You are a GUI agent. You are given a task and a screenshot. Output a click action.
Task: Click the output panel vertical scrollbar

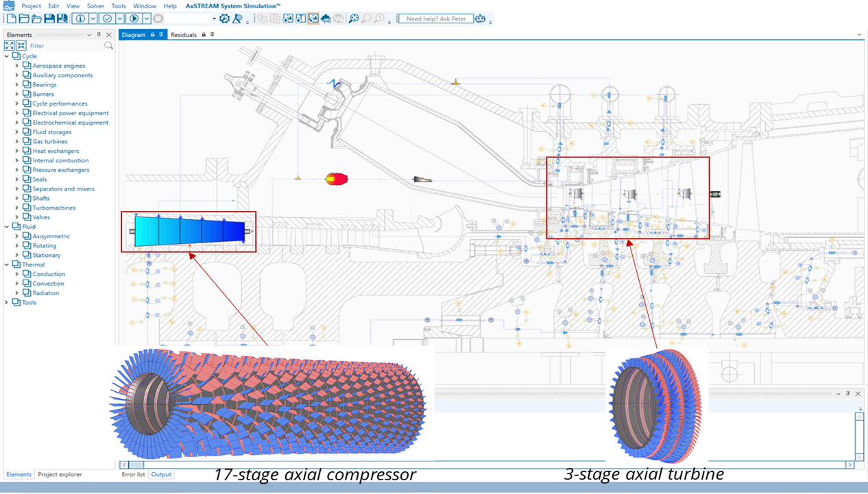coord(859,436)
